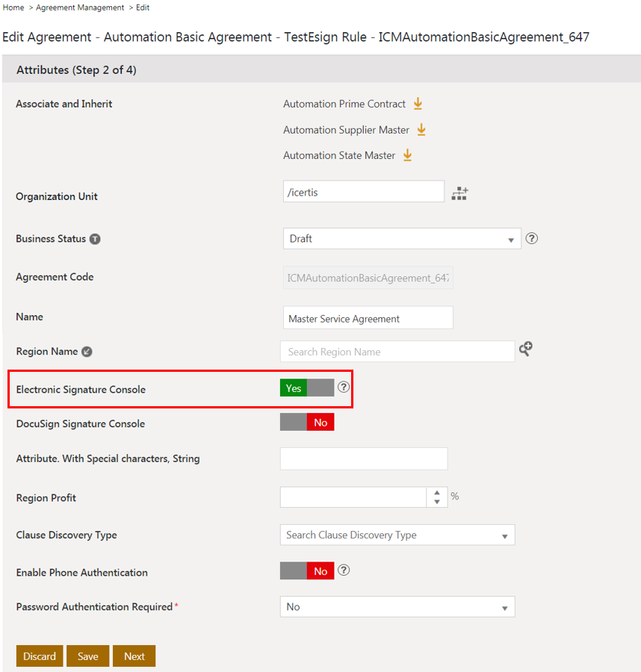Click download arrow beside Automation State Master
The width and height of the screenshot is (641, 672).
click(408, 155)
